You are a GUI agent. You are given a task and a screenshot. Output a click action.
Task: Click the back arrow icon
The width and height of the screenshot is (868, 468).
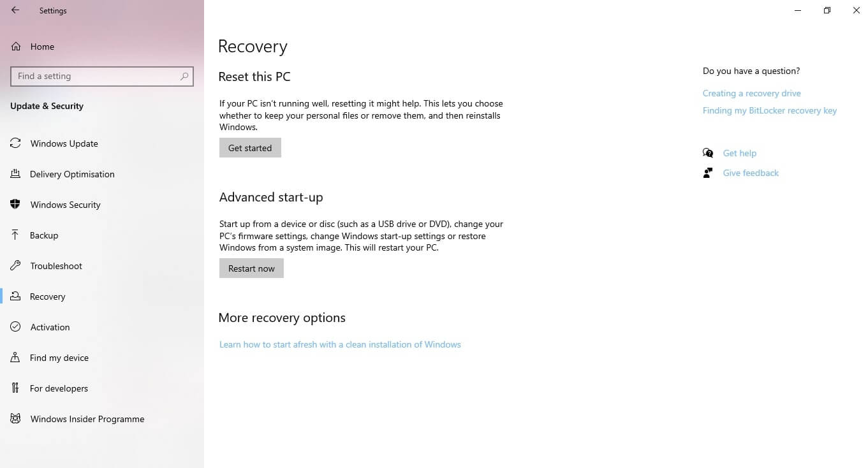(15, 10)
